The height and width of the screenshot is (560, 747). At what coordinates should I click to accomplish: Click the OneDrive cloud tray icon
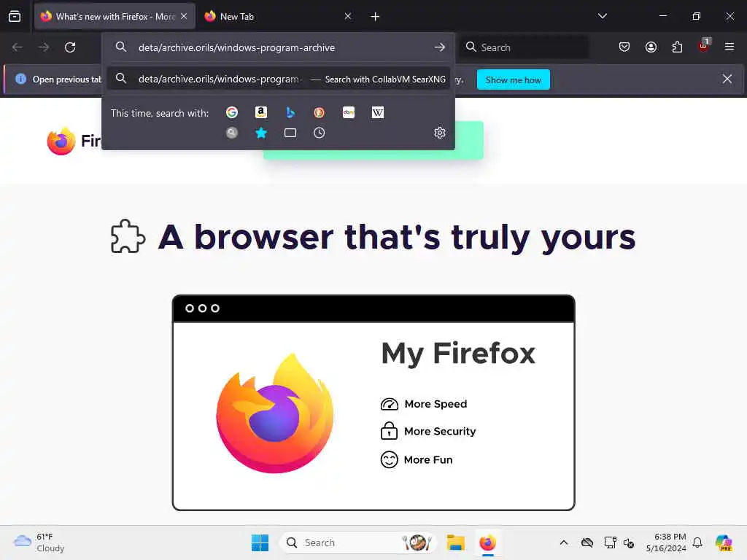(587, 542)
